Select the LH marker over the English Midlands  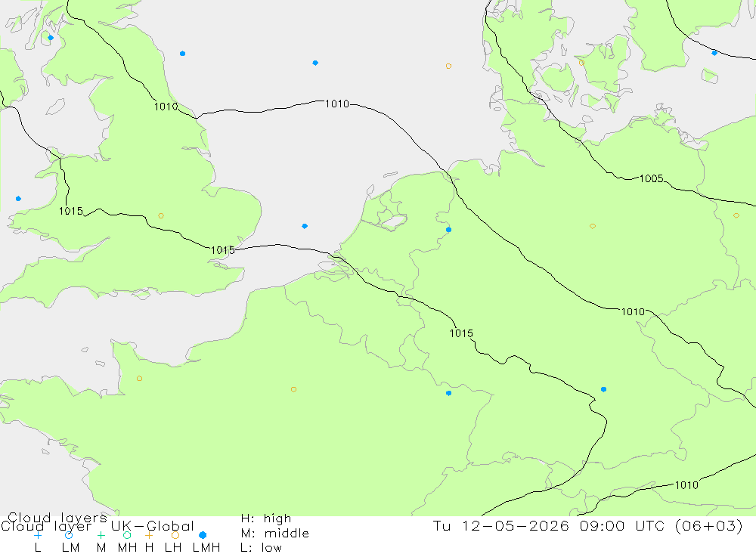coord(161,216)
